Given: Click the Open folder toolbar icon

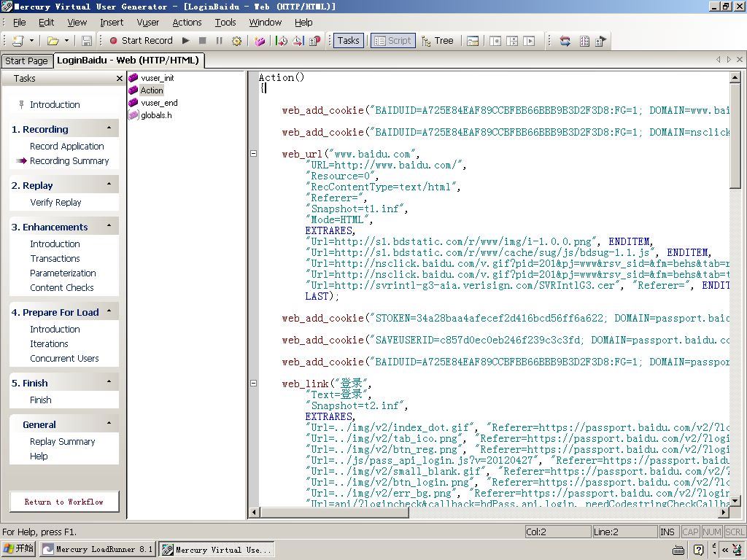Looking at the screenshot, I should point(53,41).
